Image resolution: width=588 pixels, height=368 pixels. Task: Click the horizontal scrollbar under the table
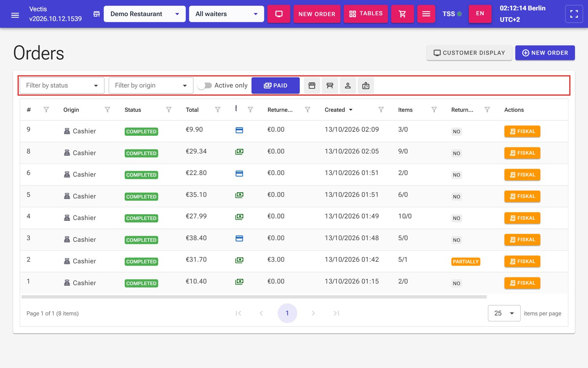254,297
